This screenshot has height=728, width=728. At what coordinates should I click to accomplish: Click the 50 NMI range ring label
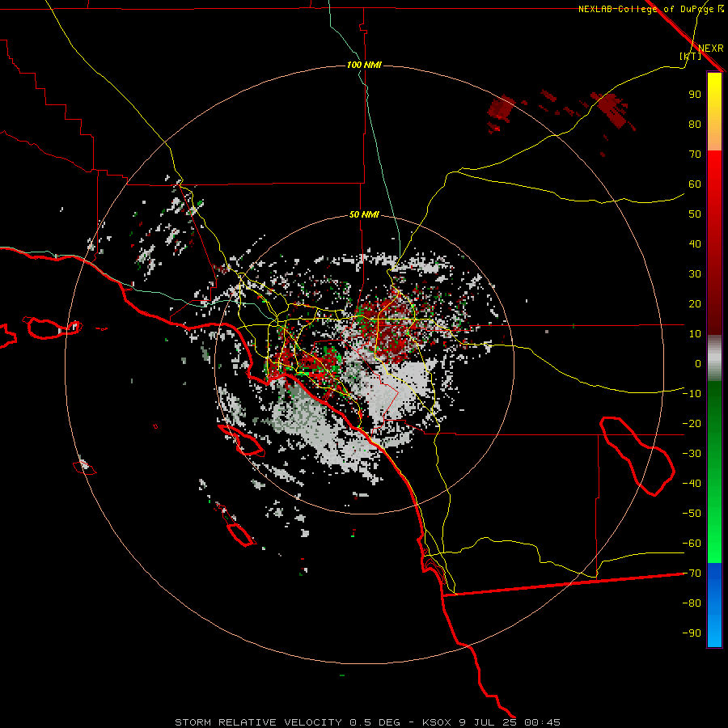pos(365,214)
